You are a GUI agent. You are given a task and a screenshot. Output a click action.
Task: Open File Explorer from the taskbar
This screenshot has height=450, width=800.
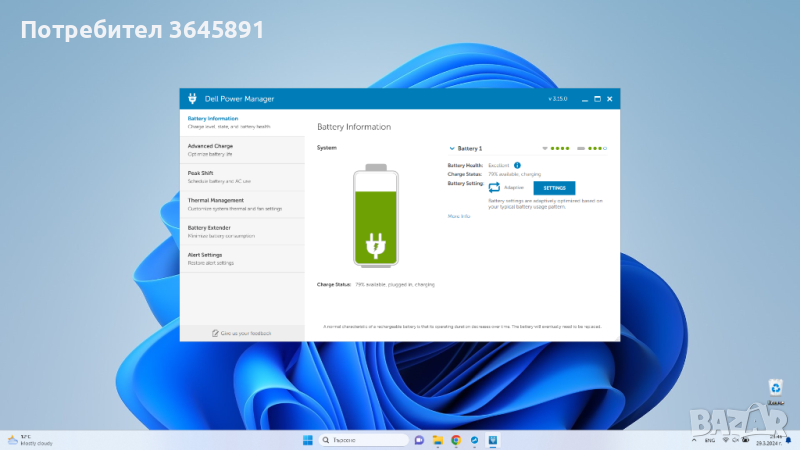coord(438,440)
